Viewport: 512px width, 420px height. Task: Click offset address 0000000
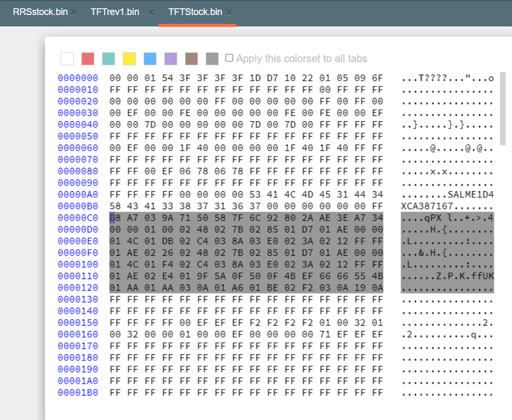[78, 78]
